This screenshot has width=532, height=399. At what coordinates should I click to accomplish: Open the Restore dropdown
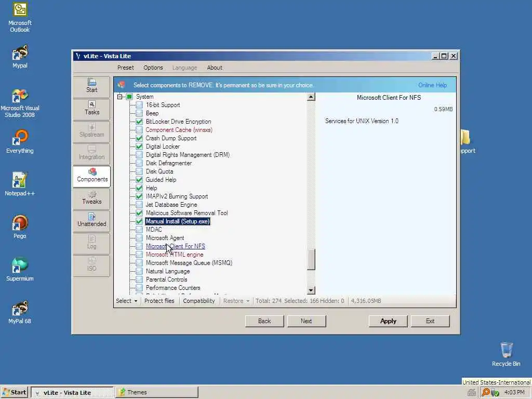(x=236, y=301)
